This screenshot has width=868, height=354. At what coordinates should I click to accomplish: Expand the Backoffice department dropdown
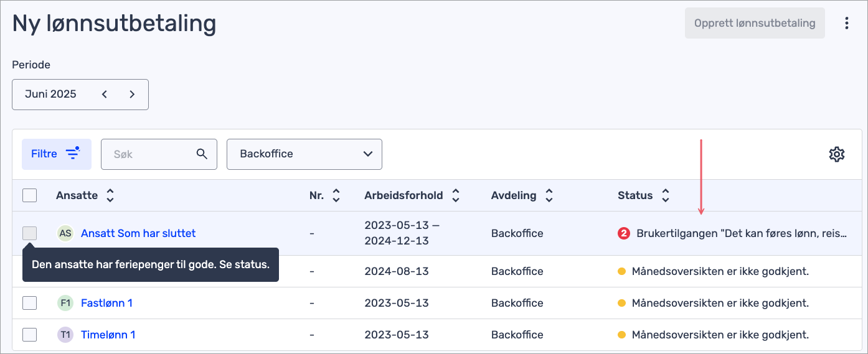click(x=304, y=154)
